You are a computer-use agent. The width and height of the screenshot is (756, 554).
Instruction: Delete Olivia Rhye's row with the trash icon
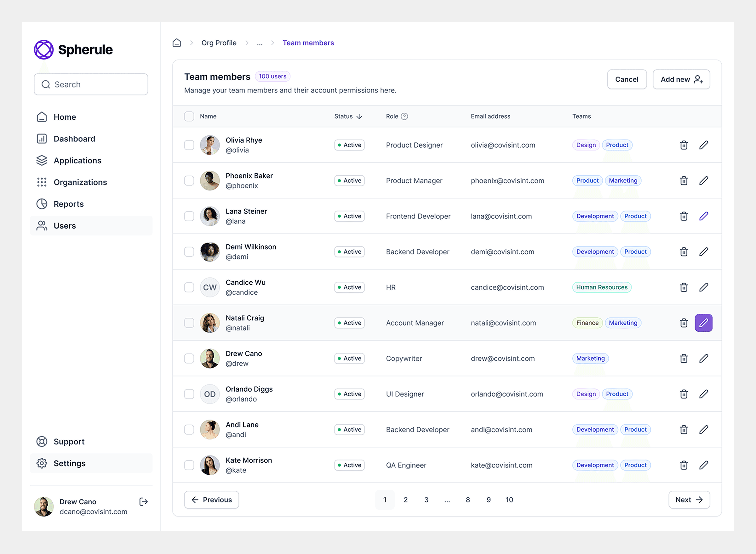pyautogui.click(x=684, y=145)
